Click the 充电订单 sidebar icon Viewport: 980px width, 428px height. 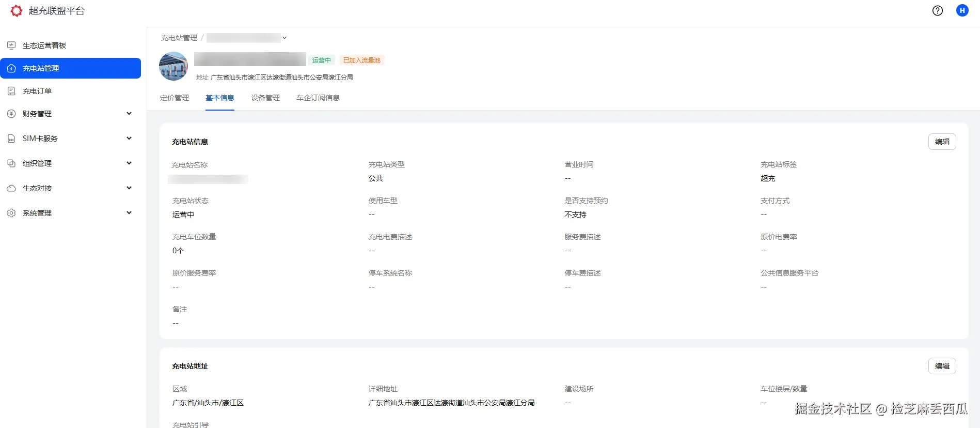click(11, 91)
